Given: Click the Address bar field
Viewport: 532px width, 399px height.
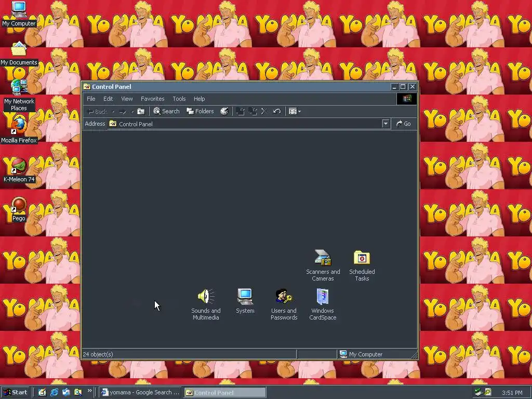Looking at the screenshot, I should coord(249,124).
